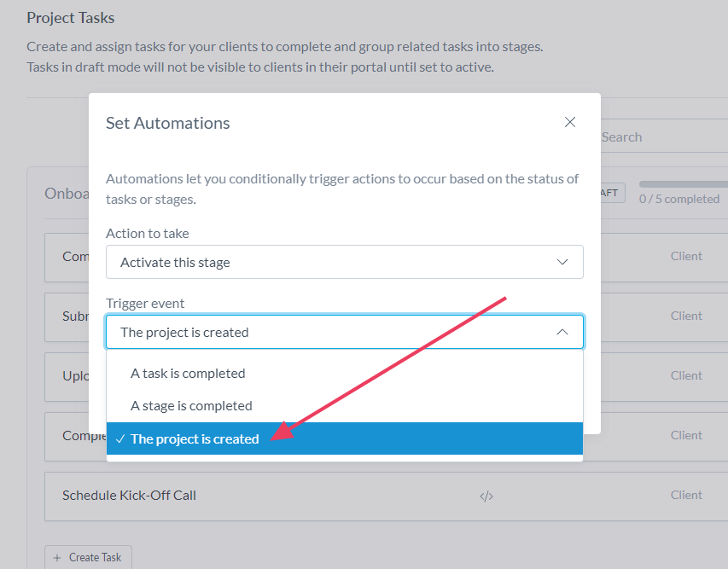Close the Set Automations dialog
728x569 pixels.
click(570, 122)
